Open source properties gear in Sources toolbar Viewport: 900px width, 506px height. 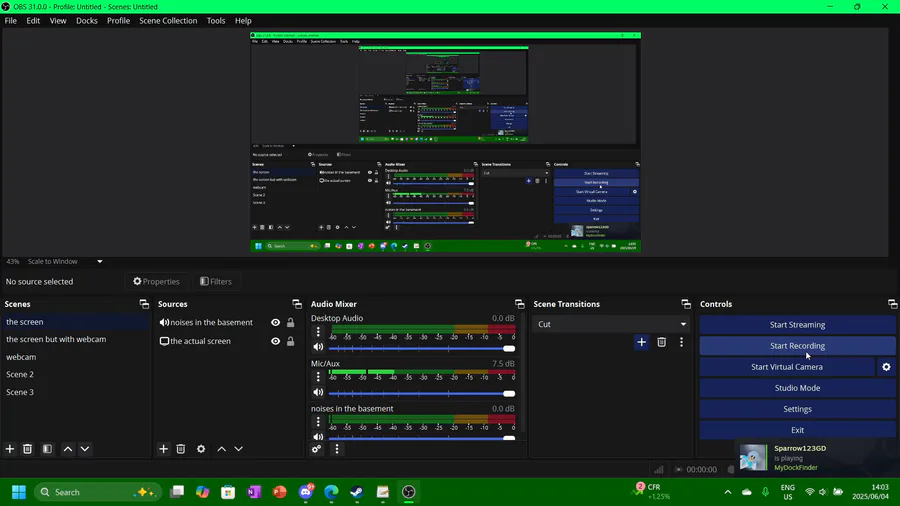click(x=201, y=449)
